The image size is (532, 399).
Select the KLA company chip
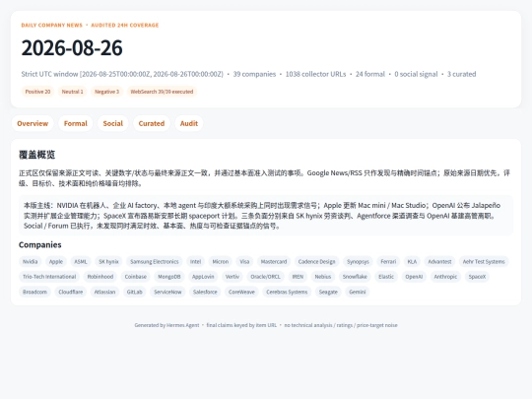click(412, 262)
